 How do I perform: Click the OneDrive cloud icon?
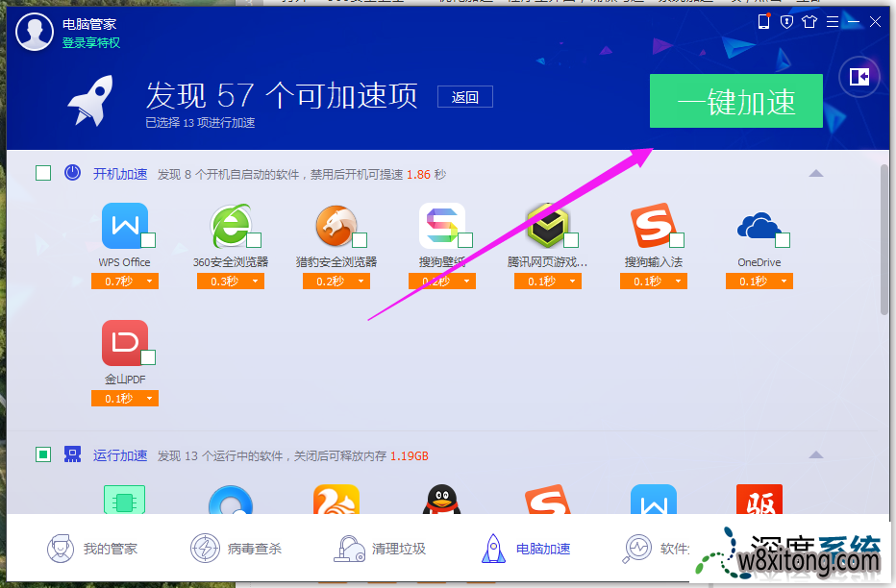[758, 227]
